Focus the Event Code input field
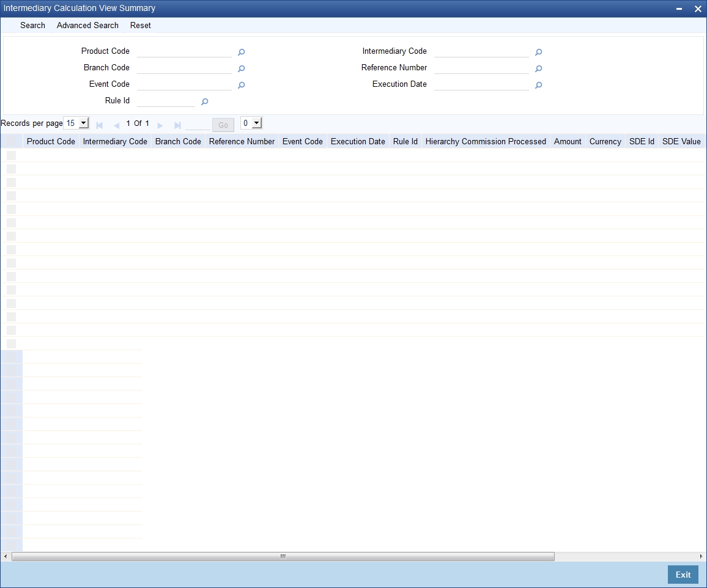The width and height of the screenshot is (707, 588). (x=185, y=84)
